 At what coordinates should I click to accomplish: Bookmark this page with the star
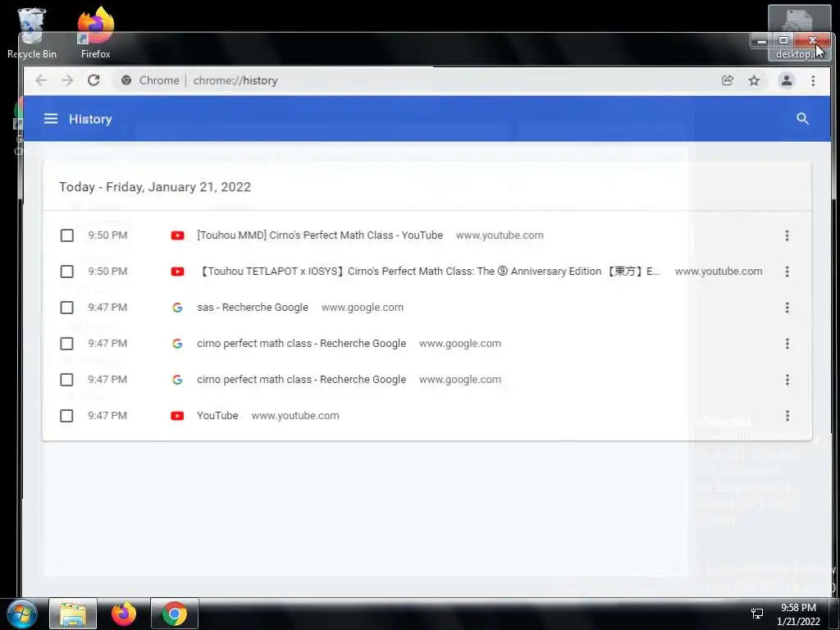click(x=755, y=80)
